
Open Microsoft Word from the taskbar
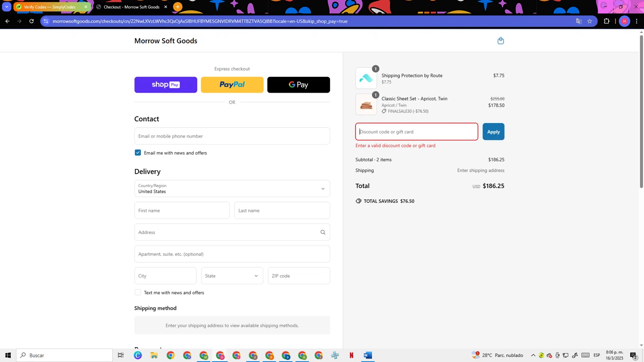(x=368, y=355)
